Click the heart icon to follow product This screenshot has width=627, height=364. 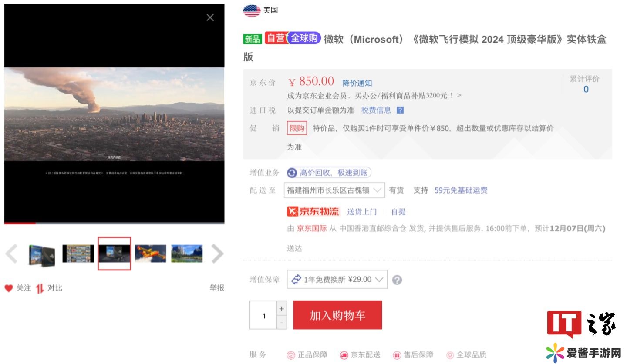point(9,288)
